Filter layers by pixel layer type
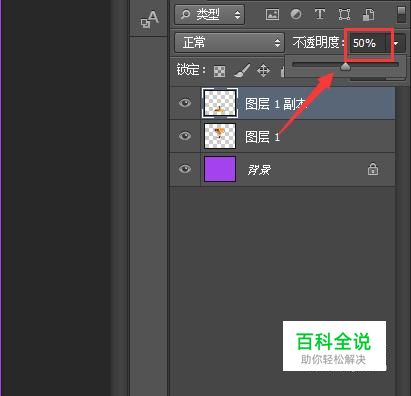 [272, 15]
